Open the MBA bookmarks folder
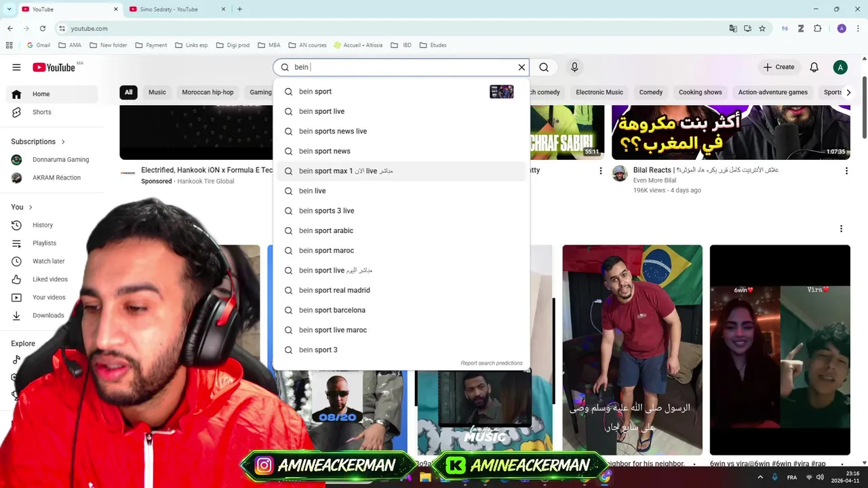 269,45
